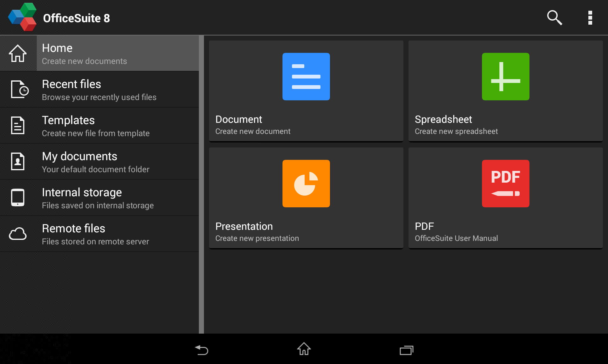Viewport: 608px width, 364px height.
Task: Click Create new presentation text
Action: pos(257,238)
